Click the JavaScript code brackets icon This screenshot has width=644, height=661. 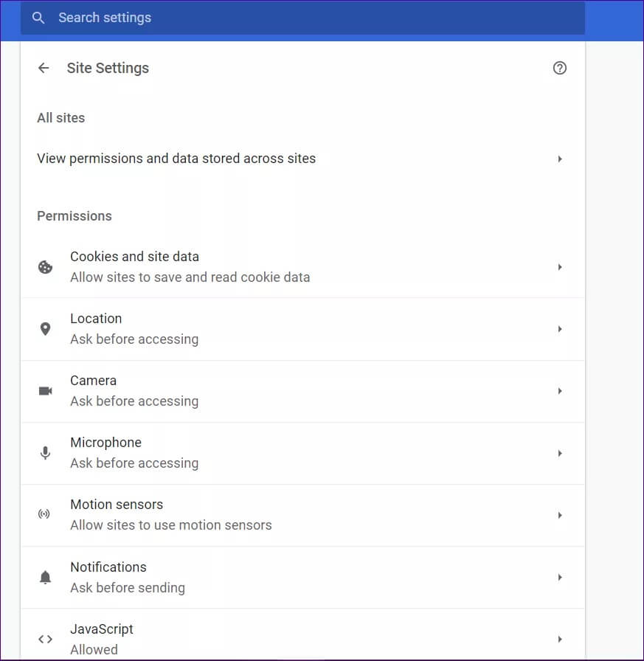pyautogui.click(x=45, y=639)
